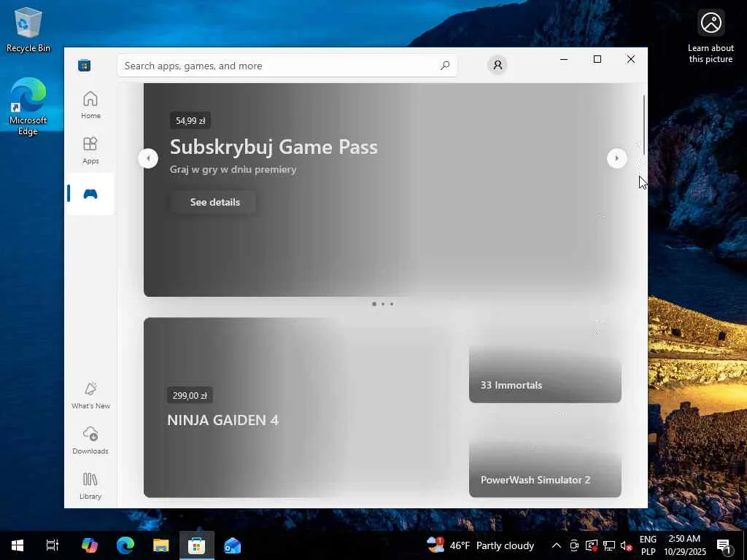Image resolution: width=747 pixels, height=560 pixels.
Task: Open the notification Action Center
Action: coord(724,545)
